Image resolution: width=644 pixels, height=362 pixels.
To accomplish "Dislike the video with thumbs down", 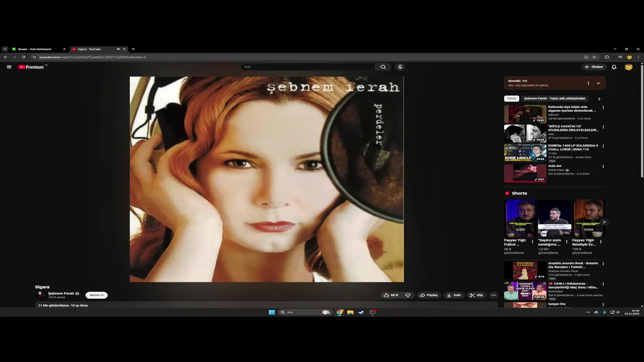I will (408, 295).
